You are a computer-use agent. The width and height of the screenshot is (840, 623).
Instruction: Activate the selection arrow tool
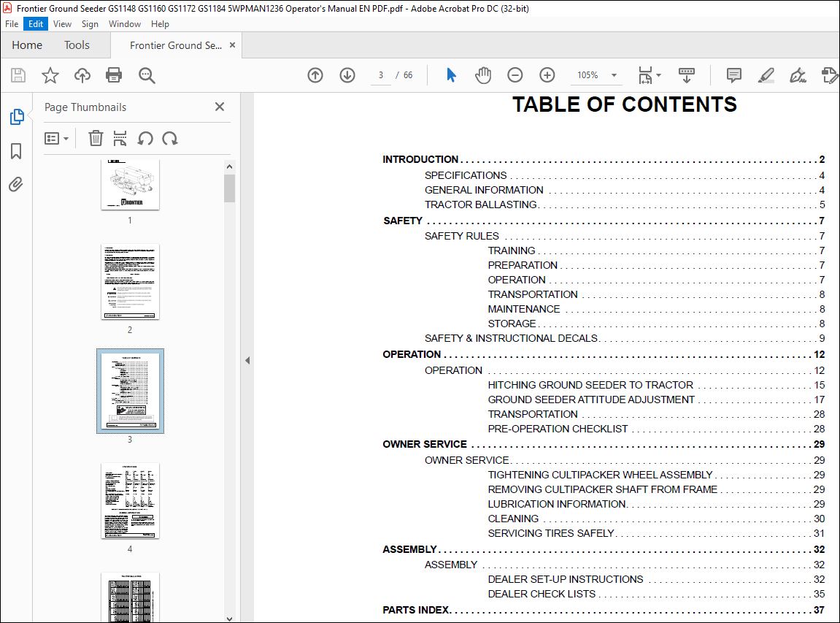[451, 75]
